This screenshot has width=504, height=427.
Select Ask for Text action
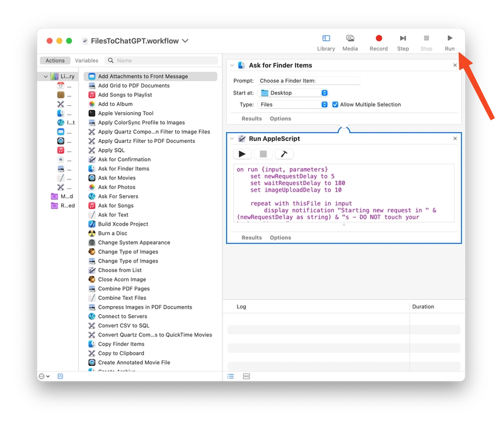pos(113,215)
